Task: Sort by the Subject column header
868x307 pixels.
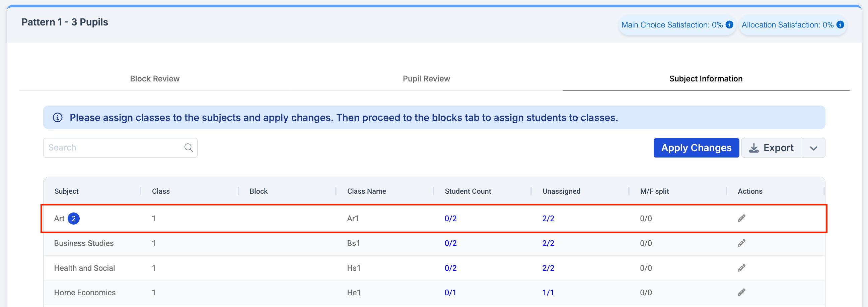Action: coord(66,191)
